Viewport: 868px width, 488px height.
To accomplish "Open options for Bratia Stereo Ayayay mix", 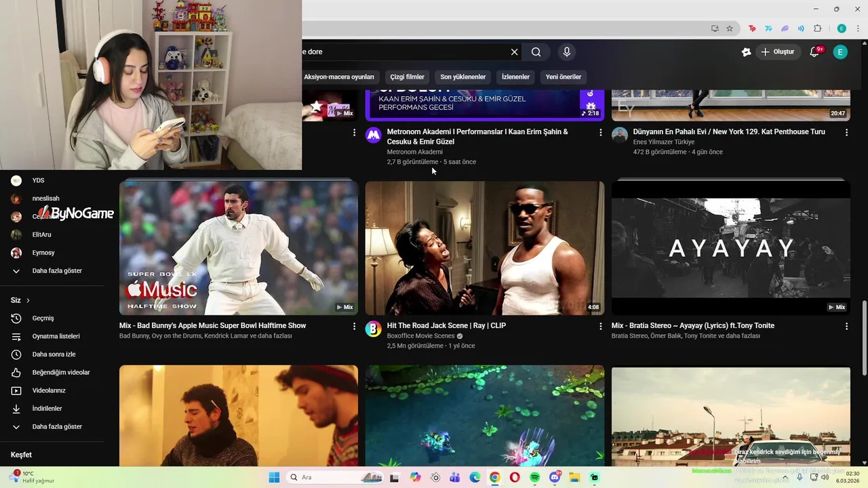I will pyautogui.click(x=846, y=327).
